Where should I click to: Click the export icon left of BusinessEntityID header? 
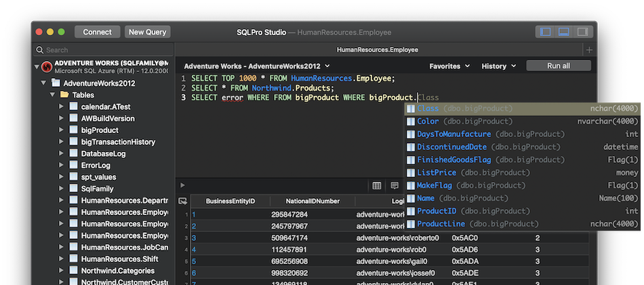click(x=182, y=201)
